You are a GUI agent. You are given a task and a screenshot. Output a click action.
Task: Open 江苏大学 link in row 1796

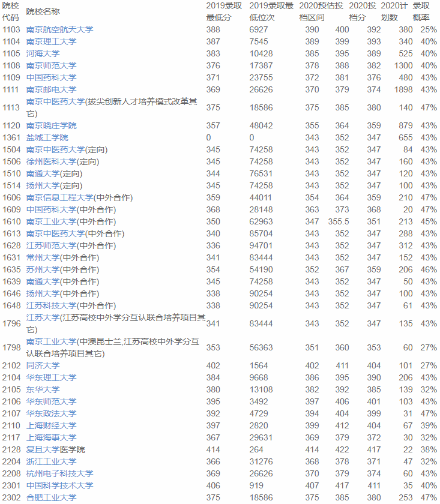[x=43, y=317]
